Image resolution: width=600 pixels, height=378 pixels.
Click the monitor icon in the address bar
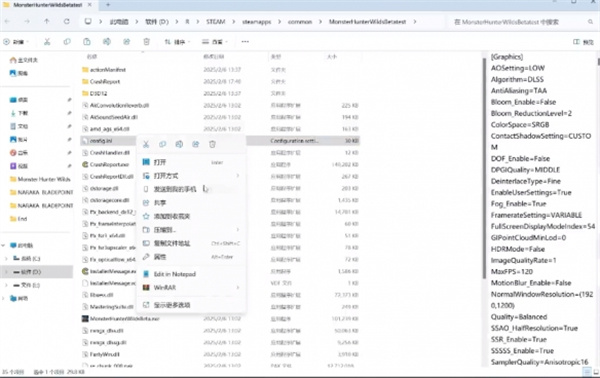pyautogui.click(x=88, y=21)
